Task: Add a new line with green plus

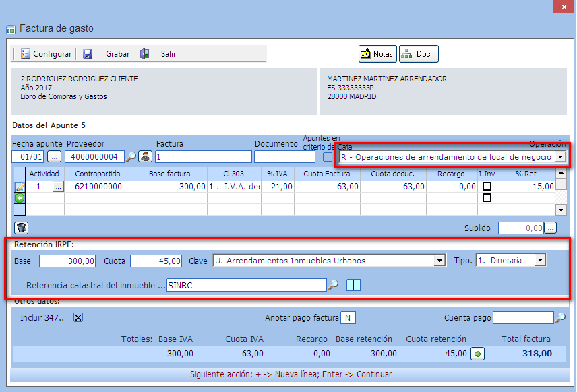Action: tap(20, 198)
